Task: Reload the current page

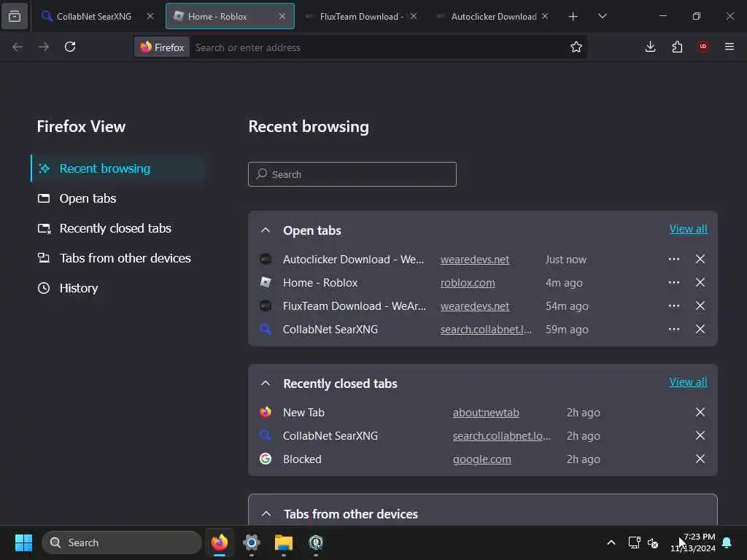Action: 70,47
